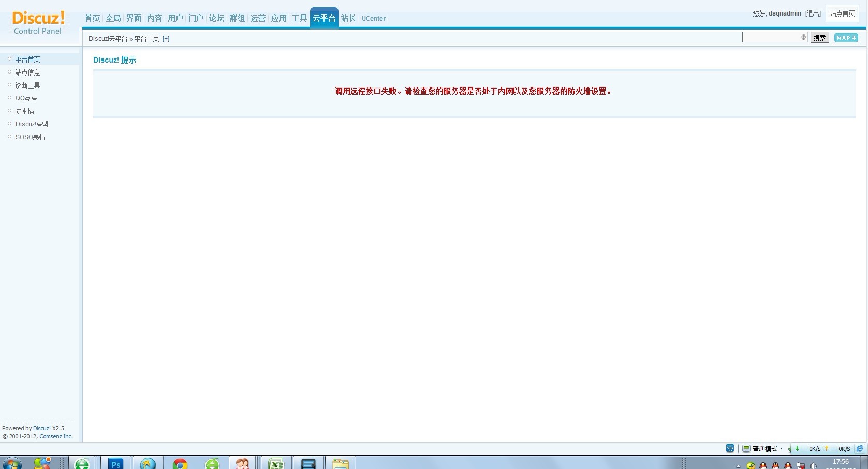This screenshot has height=469, width=868.
Task: Open the 应用 top menu
Action: [x=279, y=18]
